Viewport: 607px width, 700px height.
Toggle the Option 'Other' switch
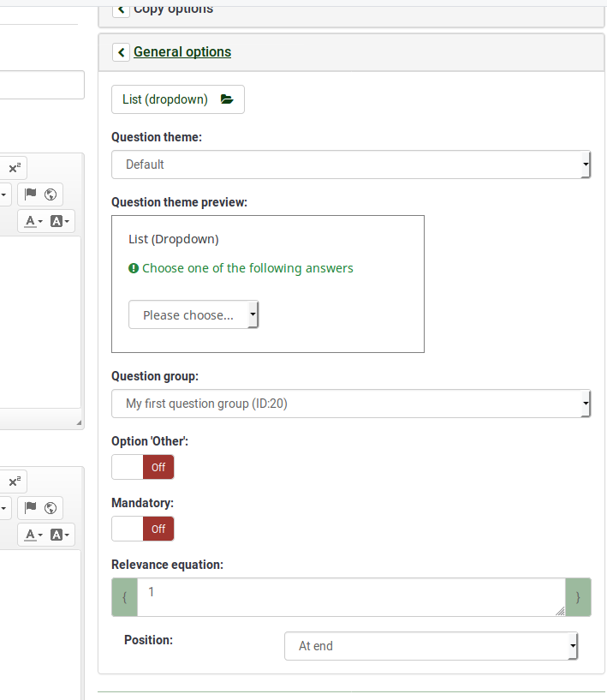click(x=142, y=467)
